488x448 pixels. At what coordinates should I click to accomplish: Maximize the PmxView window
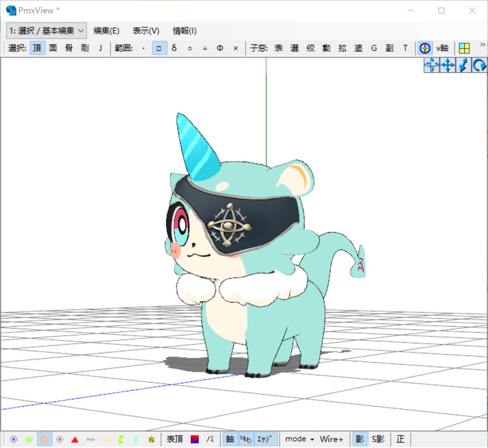(441, 11)
